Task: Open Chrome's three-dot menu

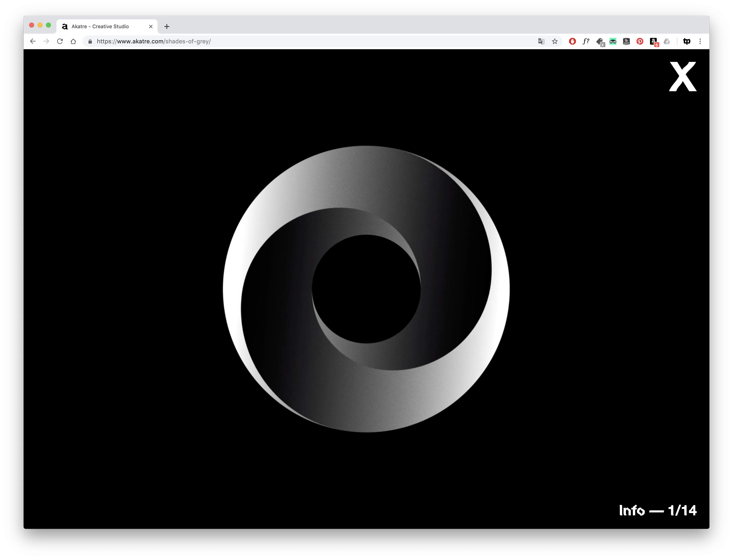Action: tap(700, 41)
